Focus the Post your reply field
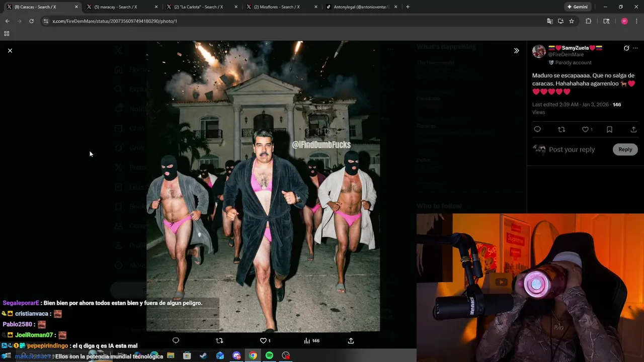The width and height of the screenshot is (644, 362). click(x=572, y=149)
